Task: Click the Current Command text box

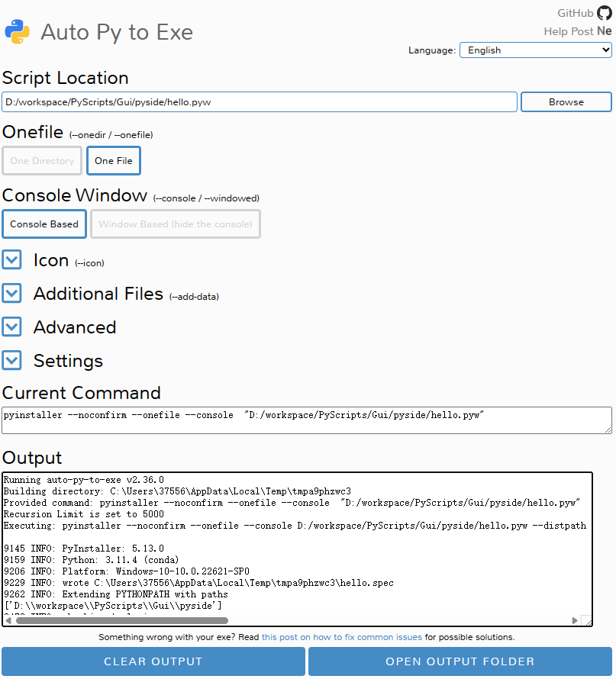Action: [307, 420]
